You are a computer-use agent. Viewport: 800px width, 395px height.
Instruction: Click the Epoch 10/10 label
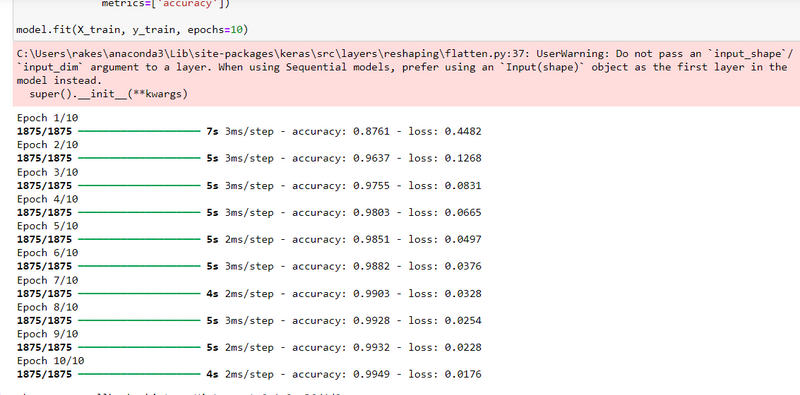(x=51, y=361)
